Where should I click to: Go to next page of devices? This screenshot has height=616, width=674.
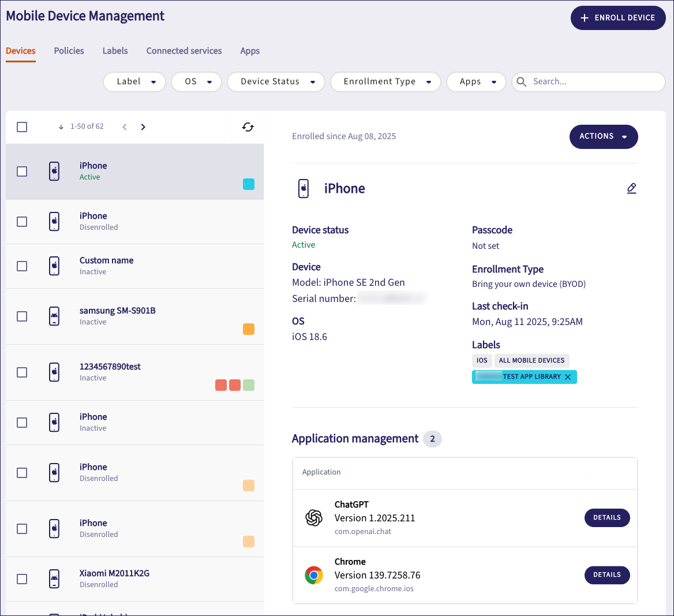143,127
